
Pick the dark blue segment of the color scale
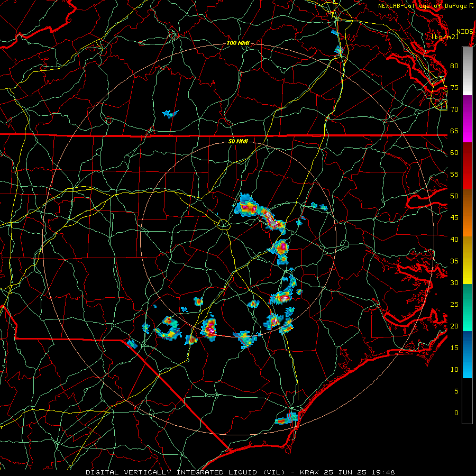tap(467, 343)
